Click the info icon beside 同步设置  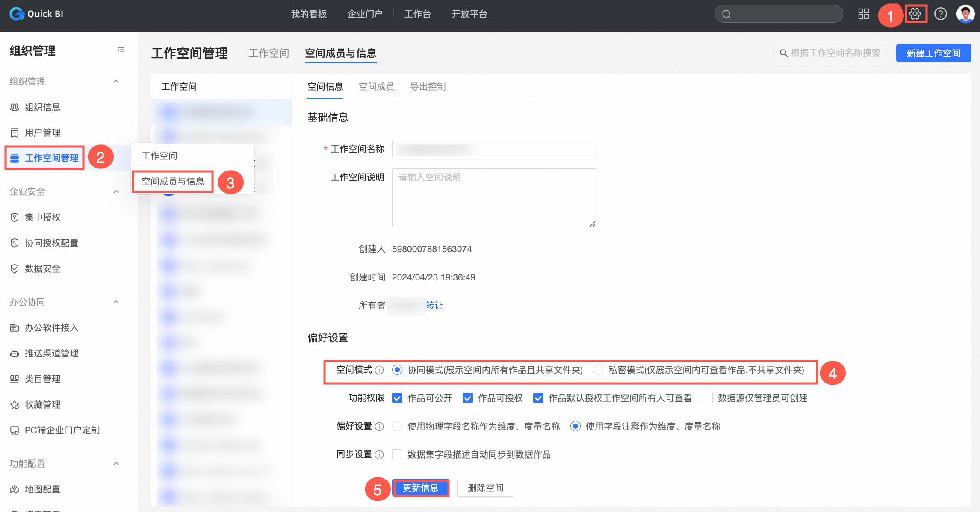coord(379,455)
